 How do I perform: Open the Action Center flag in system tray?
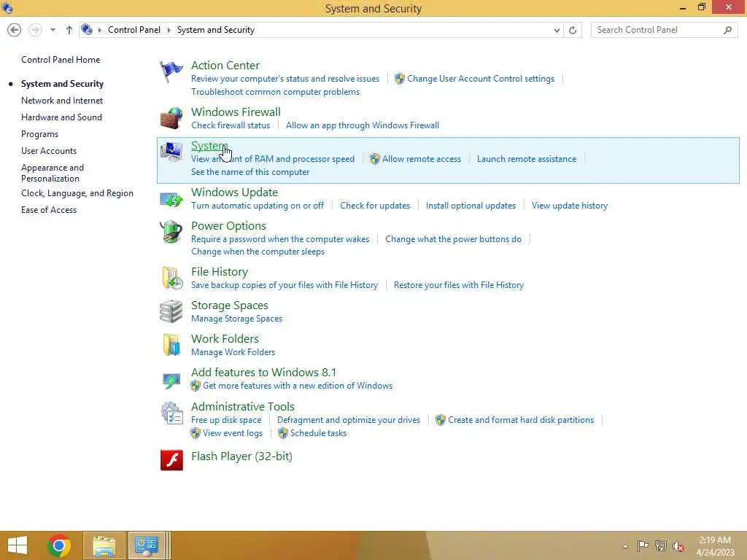[643, 545]
